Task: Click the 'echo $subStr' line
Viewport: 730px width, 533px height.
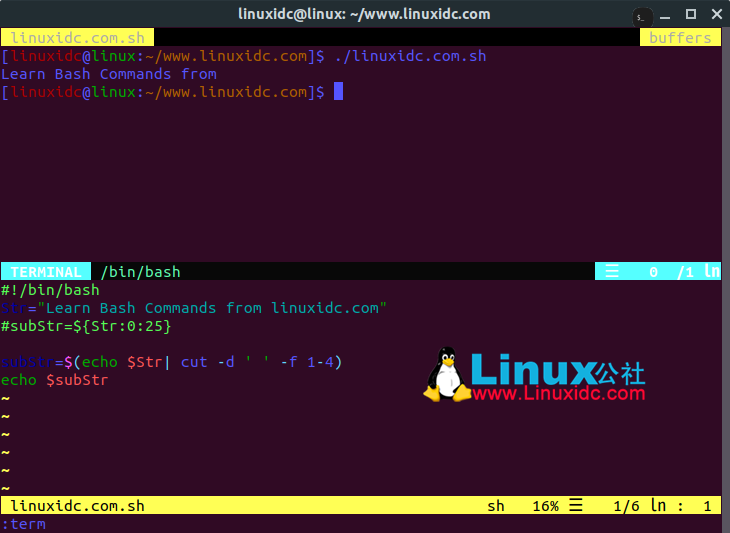Action: (54, 380)
